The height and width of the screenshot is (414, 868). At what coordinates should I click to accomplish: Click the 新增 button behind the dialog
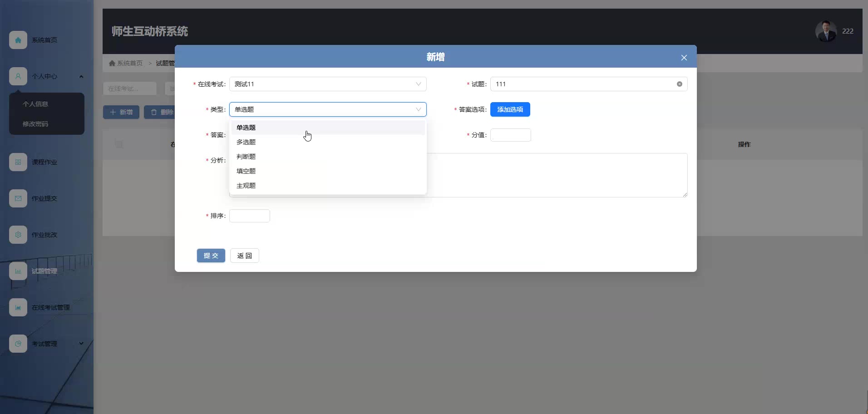coord(121,112)
